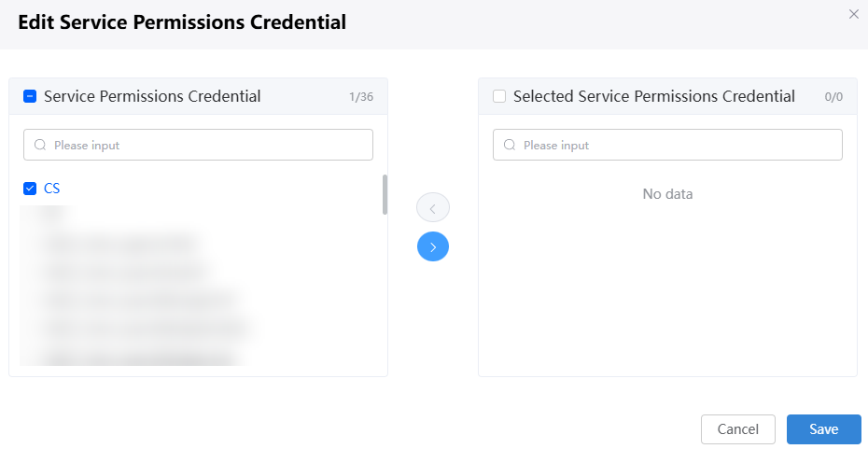Select the CS item label

pyautogui.click(x=52, y=189)
